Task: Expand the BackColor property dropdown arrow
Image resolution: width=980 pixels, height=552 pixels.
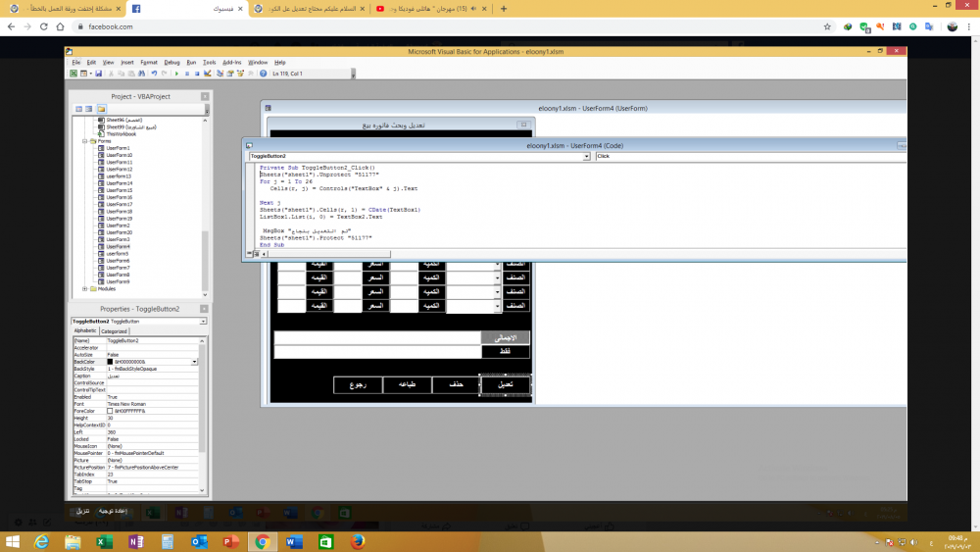Action: coord(195,362)
